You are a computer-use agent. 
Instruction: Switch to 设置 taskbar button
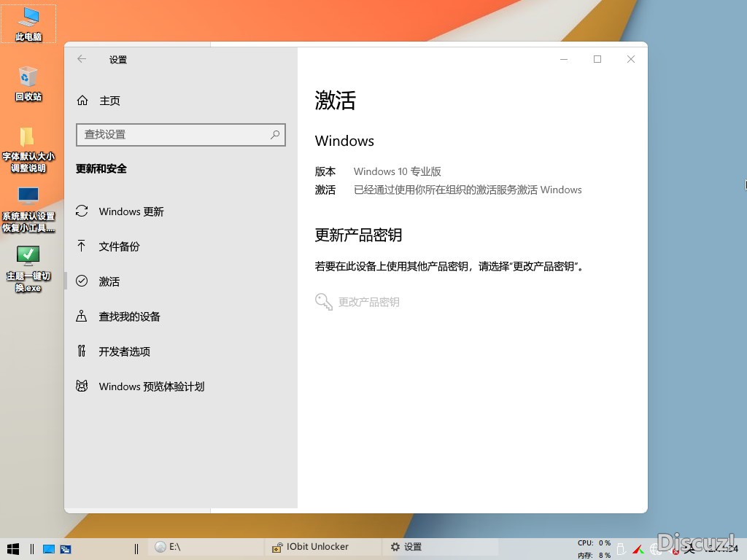click(441, 547)
